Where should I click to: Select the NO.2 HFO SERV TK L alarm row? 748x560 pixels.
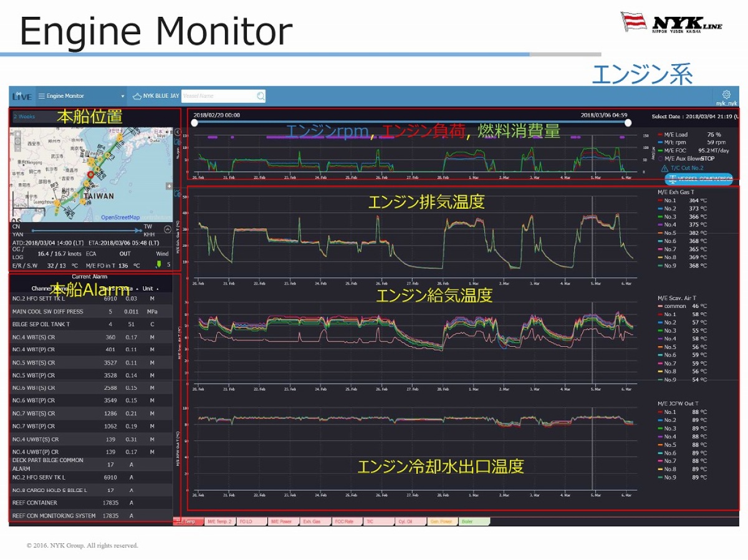[x=92, y=478]
